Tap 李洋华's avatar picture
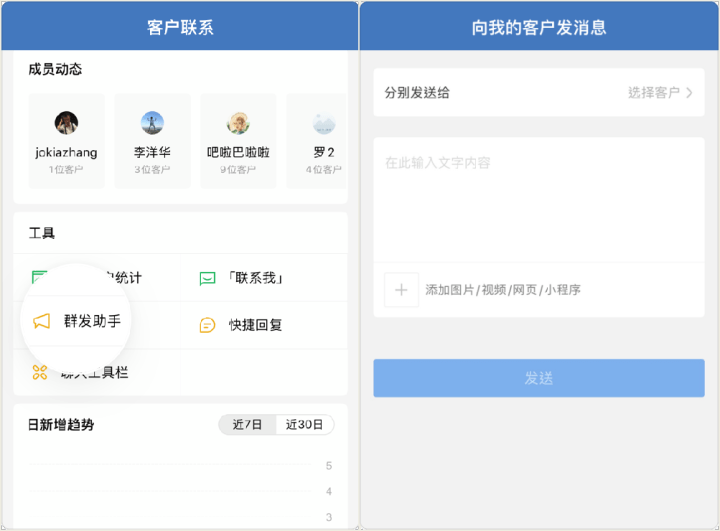The width and height of the screenshot is (720, 531). point(152,123)
